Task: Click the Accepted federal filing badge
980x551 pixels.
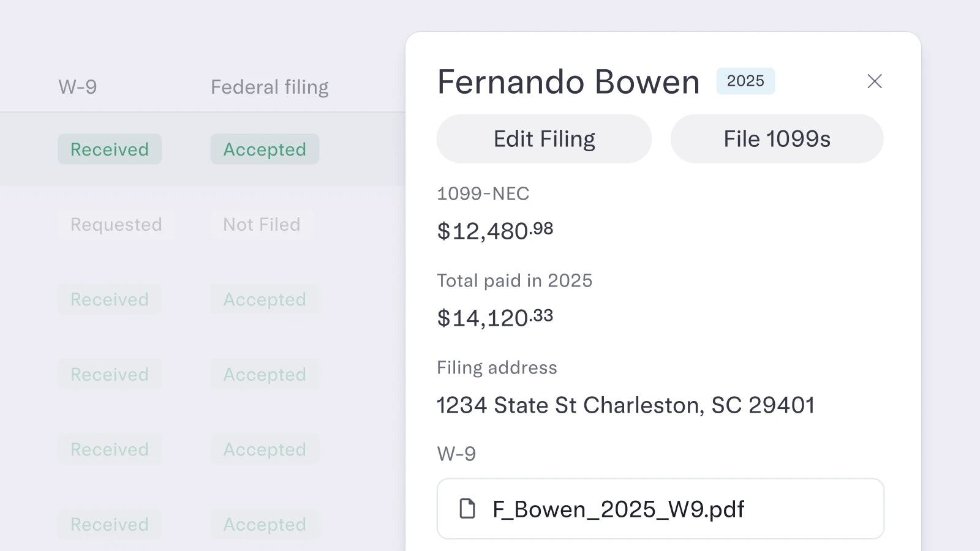Action: [265, 149]
